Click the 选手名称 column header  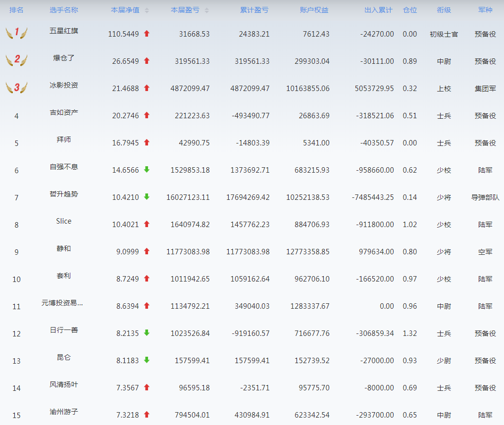pos(64,10)
